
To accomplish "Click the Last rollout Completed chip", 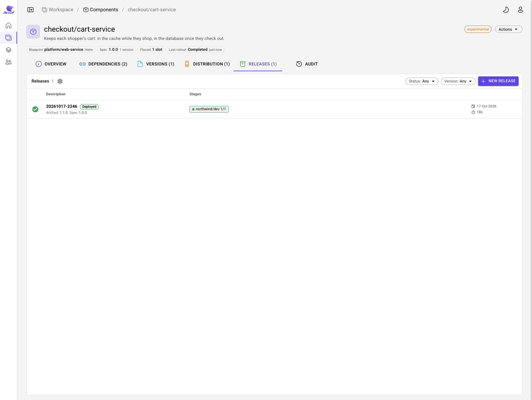I will click(196, 50).
